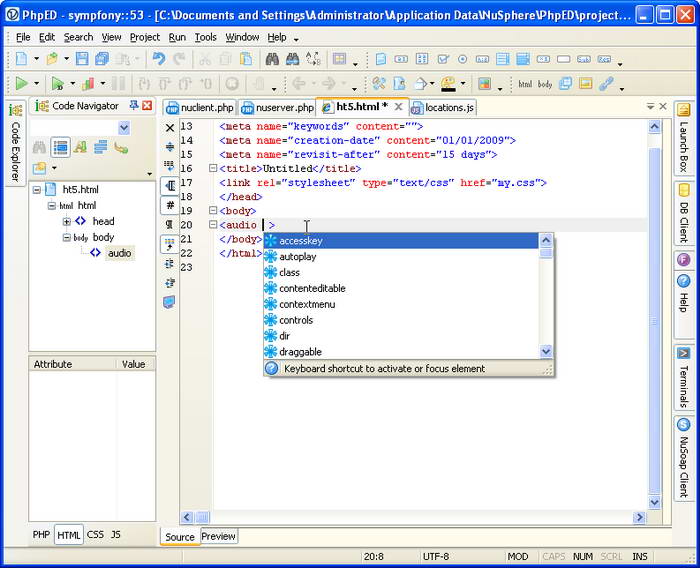Click the Run green play icon
Viewport: 700px width, 568px height.
click(x=21, y=84)
